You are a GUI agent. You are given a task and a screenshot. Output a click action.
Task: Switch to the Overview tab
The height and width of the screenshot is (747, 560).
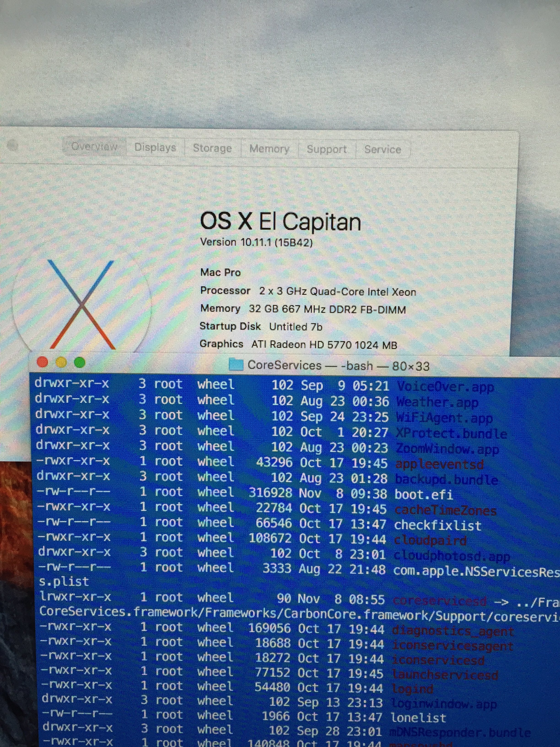tap(94, 147)
